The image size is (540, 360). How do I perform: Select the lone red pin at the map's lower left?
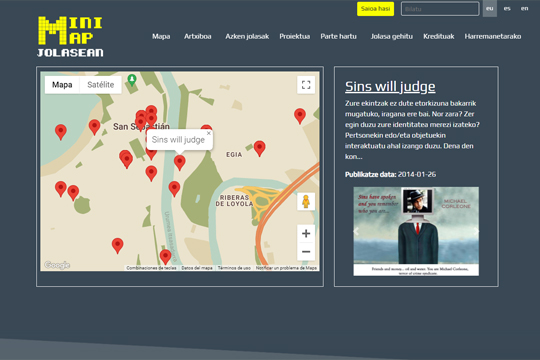117,246
